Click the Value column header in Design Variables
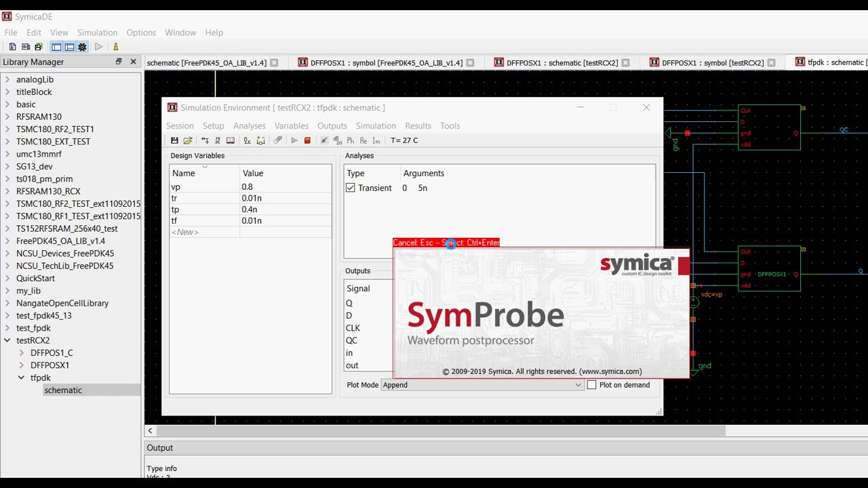 pos(285,174)
